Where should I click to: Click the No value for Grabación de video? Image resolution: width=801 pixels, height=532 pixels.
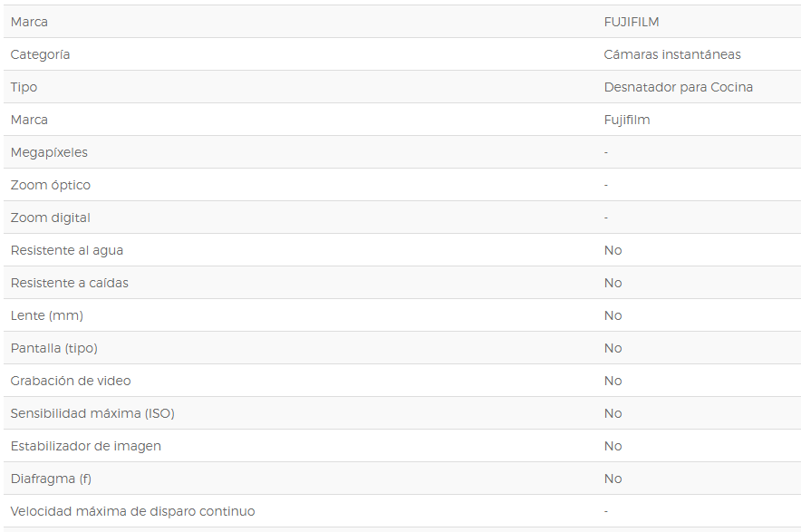tap(613, 381)
